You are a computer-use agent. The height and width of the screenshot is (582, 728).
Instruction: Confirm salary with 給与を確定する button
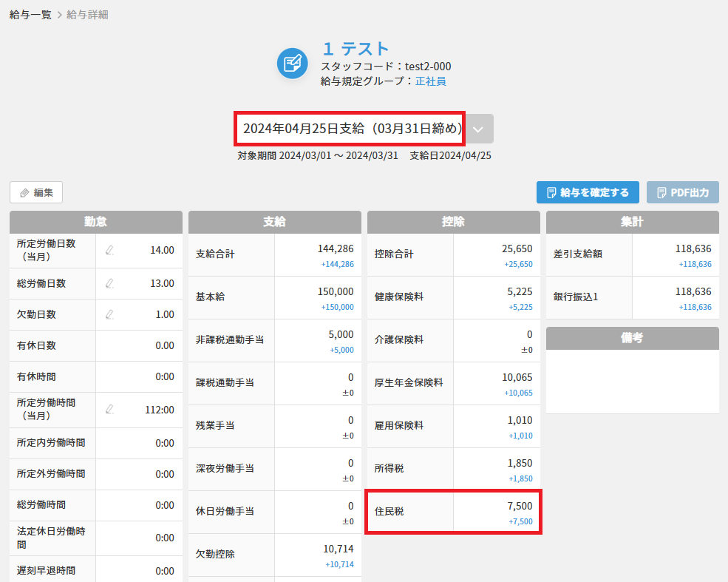pyautogui.click(x=588, y=192)
